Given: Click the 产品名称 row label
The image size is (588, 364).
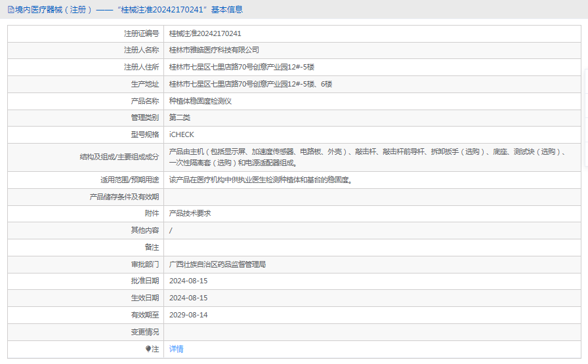Looking at the screenshot, I should click(145, 101).
